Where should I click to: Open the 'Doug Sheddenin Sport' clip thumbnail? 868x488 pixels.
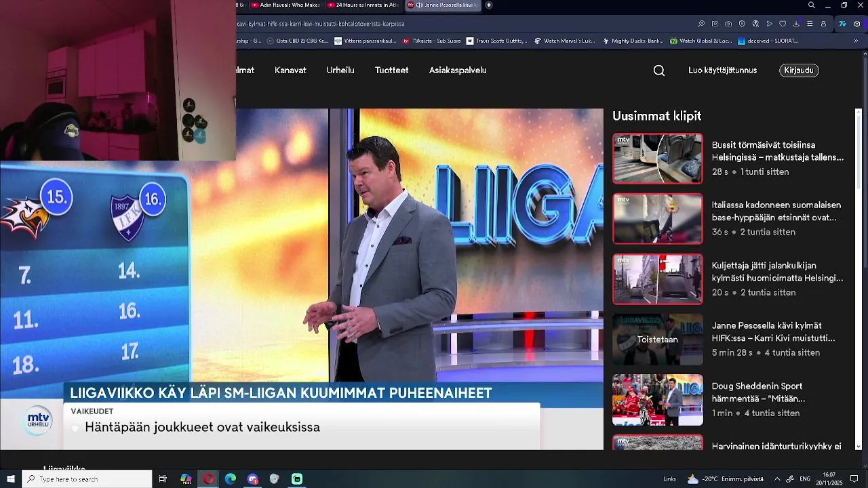coord(658,400)
